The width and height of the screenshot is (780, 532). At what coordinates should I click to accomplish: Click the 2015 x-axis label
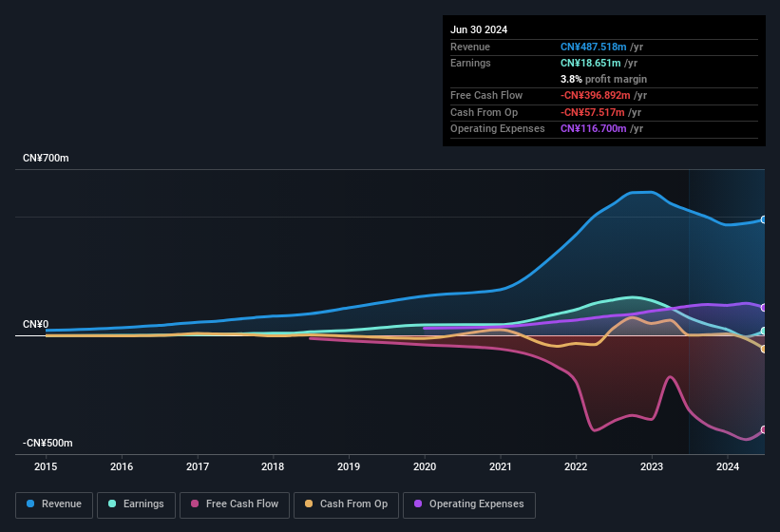coord(46,466)
